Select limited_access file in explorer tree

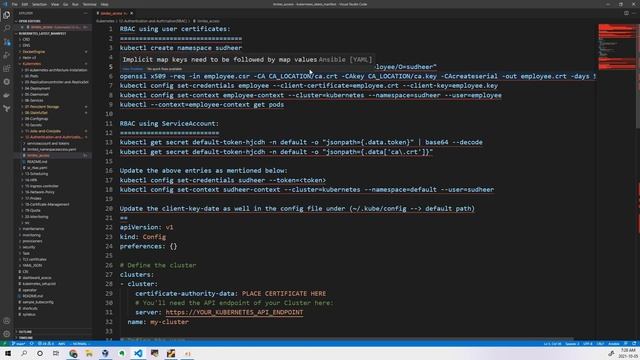click(38, 156)
